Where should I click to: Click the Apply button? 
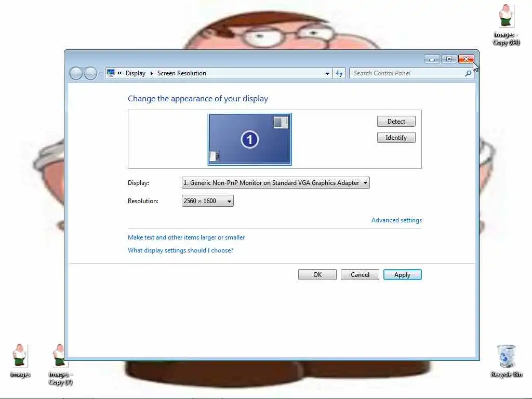403,275
